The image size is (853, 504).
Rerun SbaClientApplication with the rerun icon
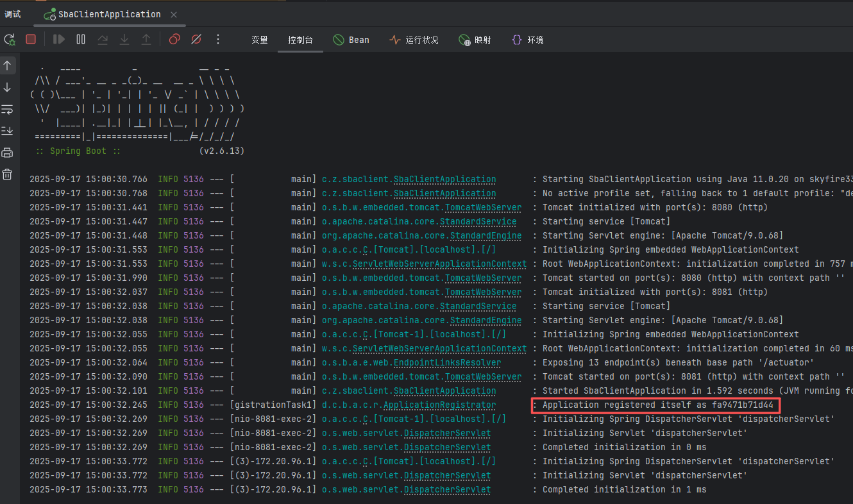point(10,40)
